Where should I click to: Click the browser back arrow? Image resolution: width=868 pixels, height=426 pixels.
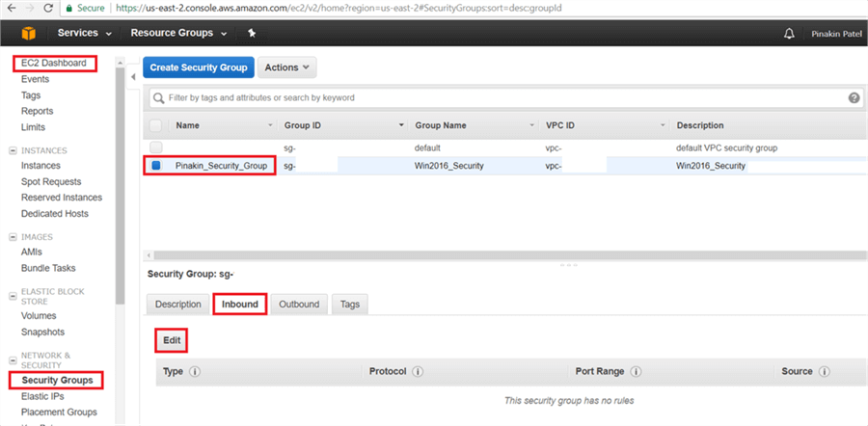point(12,9)
